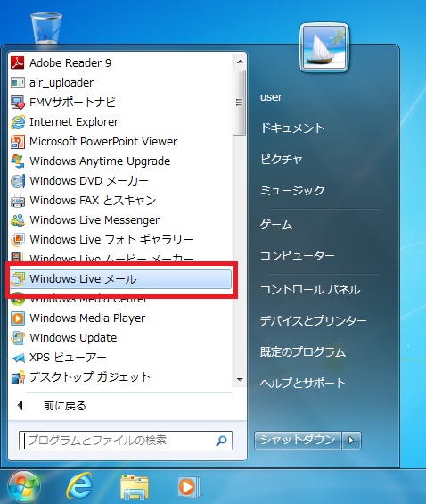Click the magnifier icon in the search box
Image resolution: width=426 pixels, height=504 pixels.
coord(221,441)
